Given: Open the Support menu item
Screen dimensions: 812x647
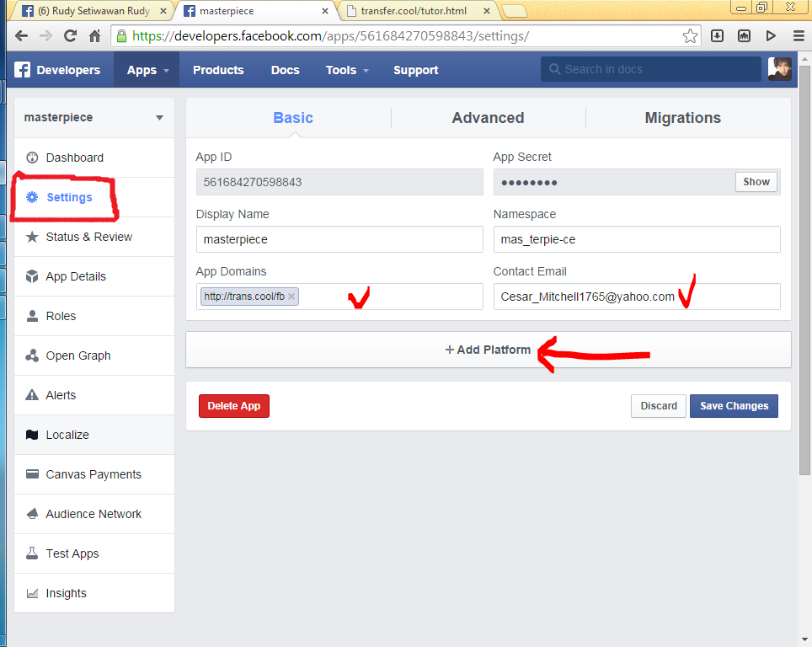Looking at the screenshot, I should 416,70.
